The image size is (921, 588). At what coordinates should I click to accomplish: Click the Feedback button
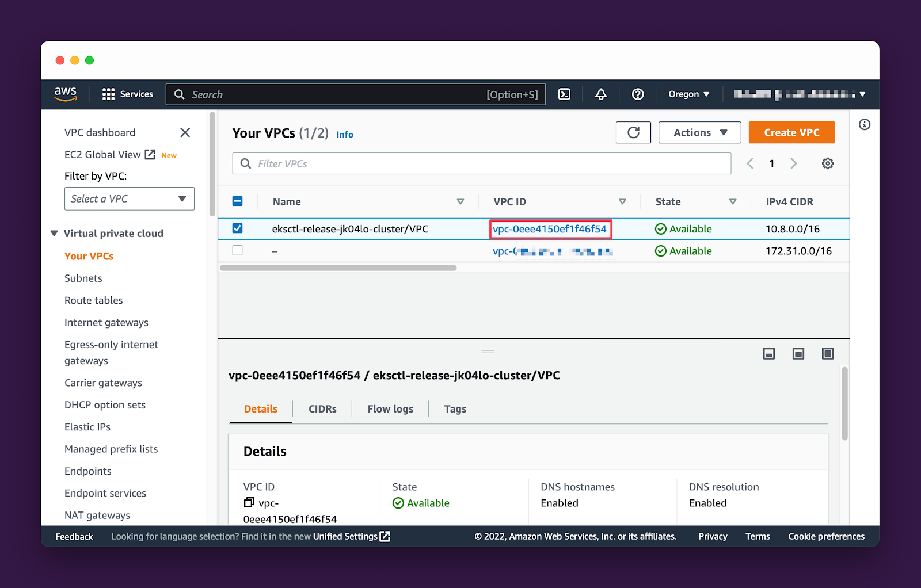click(x=74, y=537)
